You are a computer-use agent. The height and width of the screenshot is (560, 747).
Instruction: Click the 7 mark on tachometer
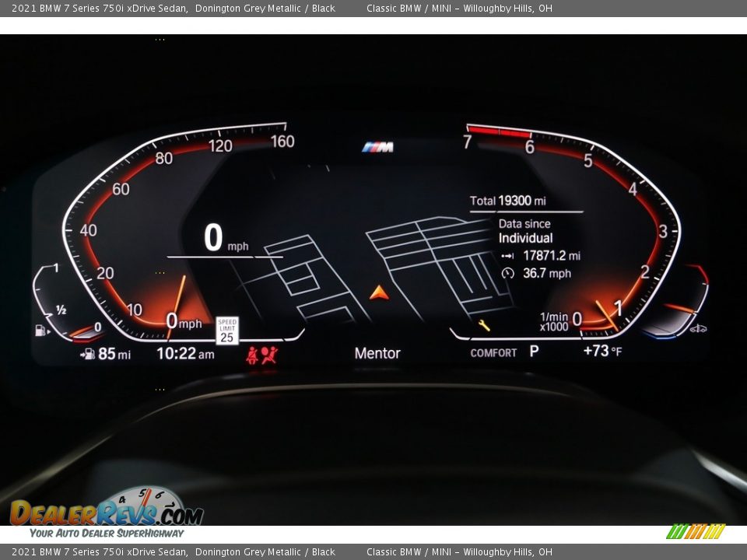pos(468,142)
